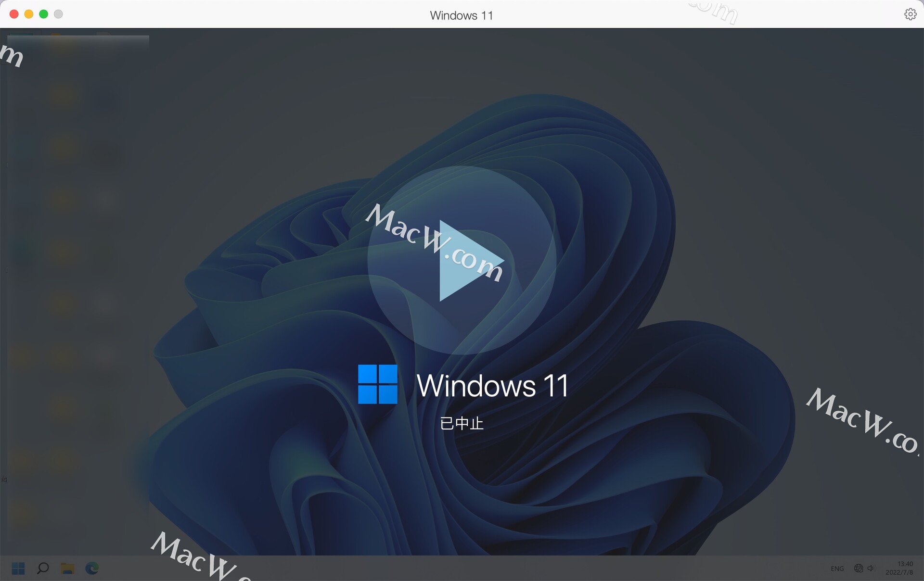Click the network globe tray icon

[x=858, y=568]
